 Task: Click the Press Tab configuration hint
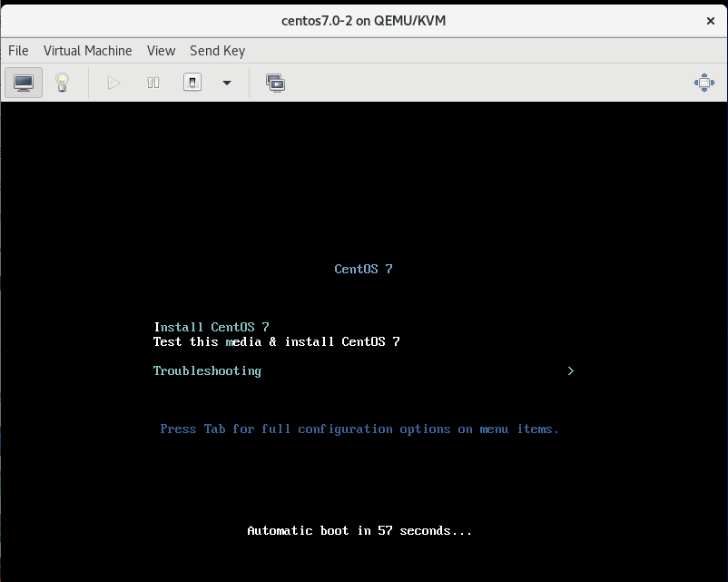(359, 429)
